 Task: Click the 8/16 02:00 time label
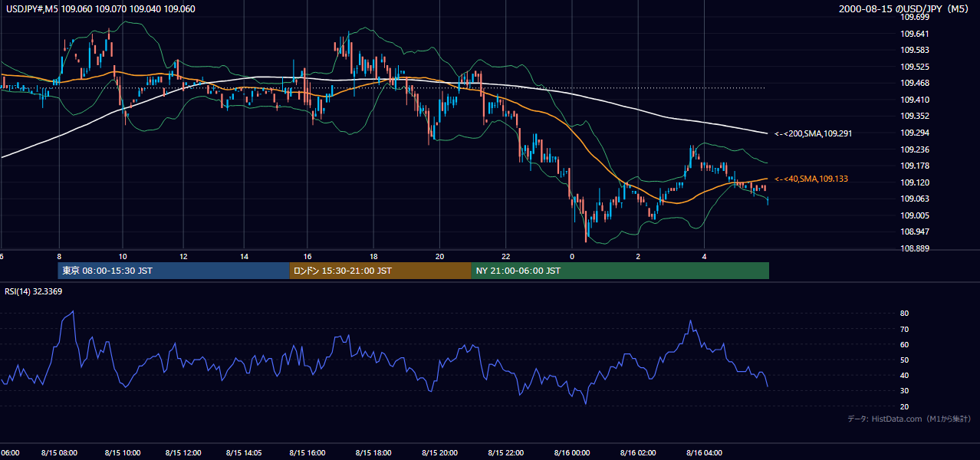639,452
